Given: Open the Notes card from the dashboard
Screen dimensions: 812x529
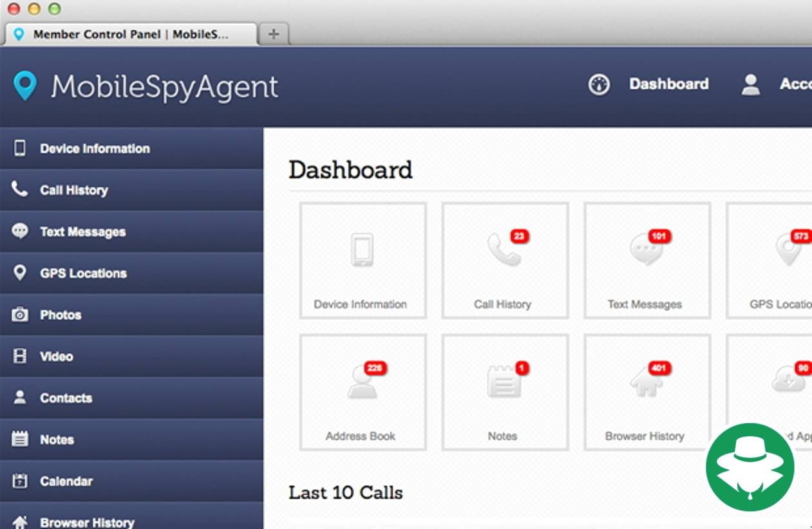Looking at the screenshot, I should (x=504, y=391).
